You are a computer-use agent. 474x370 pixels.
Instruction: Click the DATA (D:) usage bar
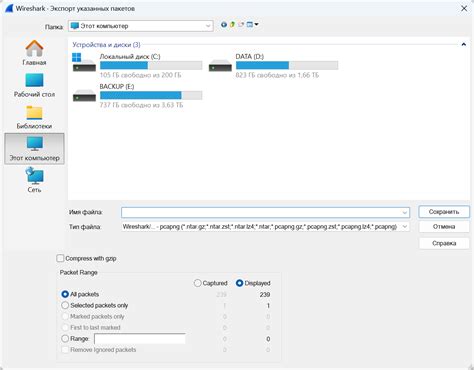pyautogui.click(x=287, y=65)
